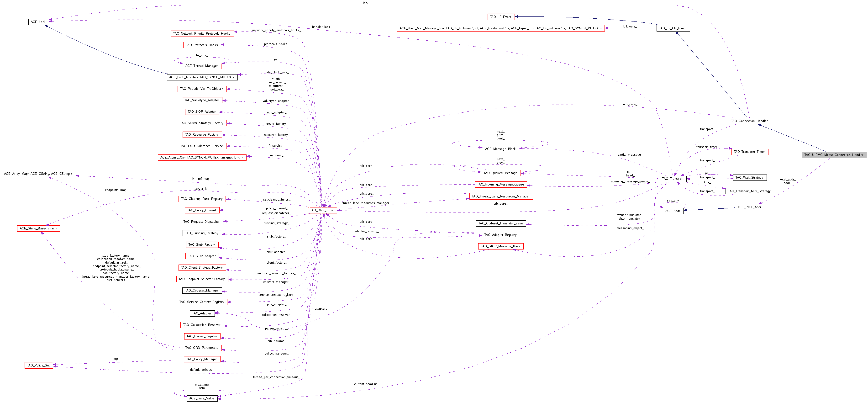Open the ACE_String_Base< char > node
868x403 pixels.
tap(38, 228)
